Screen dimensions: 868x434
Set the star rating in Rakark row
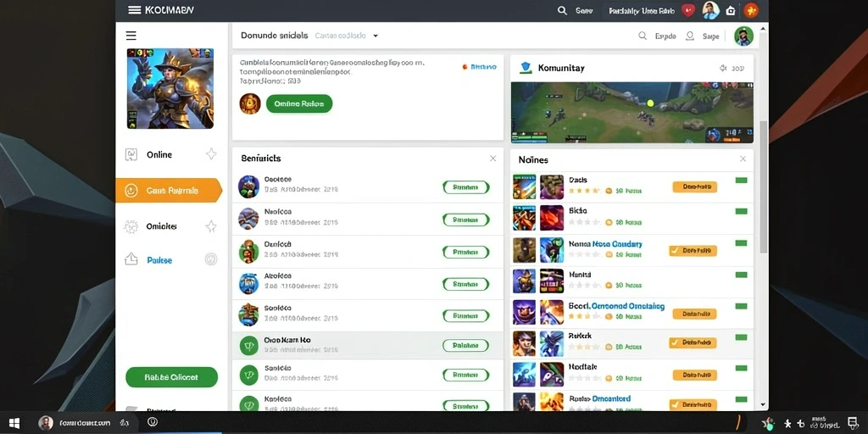(x=584, y=347)
